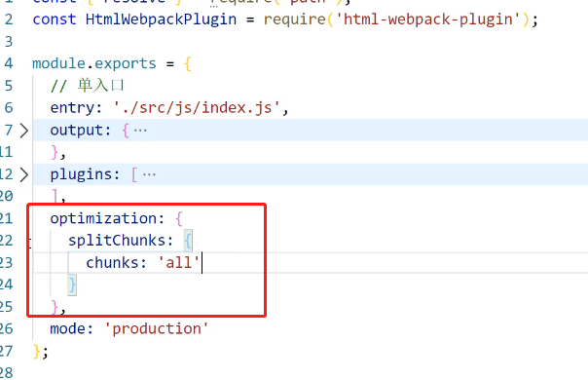Click the chunks key on line 23

point(112,262)
